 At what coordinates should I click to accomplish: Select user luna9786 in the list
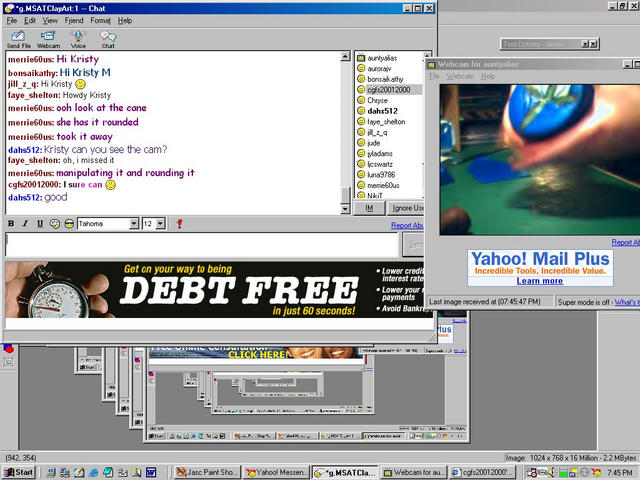[381, 175]
